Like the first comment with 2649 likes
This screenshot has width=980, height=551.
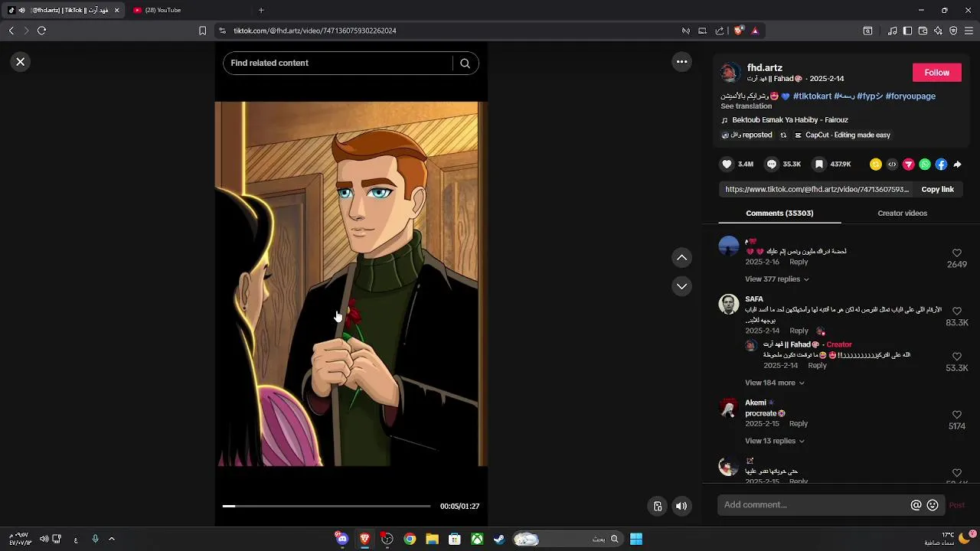pos(957,253)
